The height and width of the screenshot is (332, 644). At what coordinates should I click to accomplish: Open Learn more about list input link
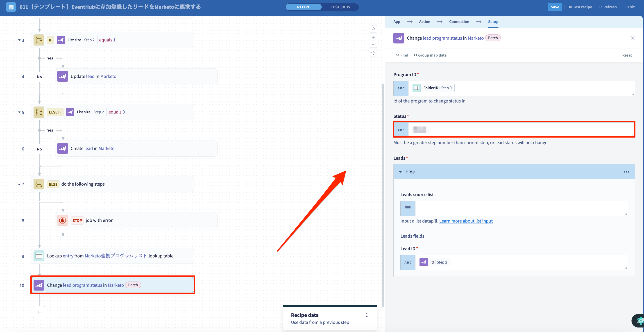coord(466,221)
